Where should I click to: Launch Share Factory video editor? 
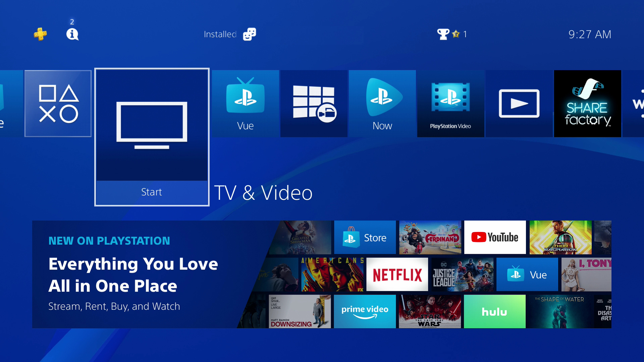click(x=587, y=103)
